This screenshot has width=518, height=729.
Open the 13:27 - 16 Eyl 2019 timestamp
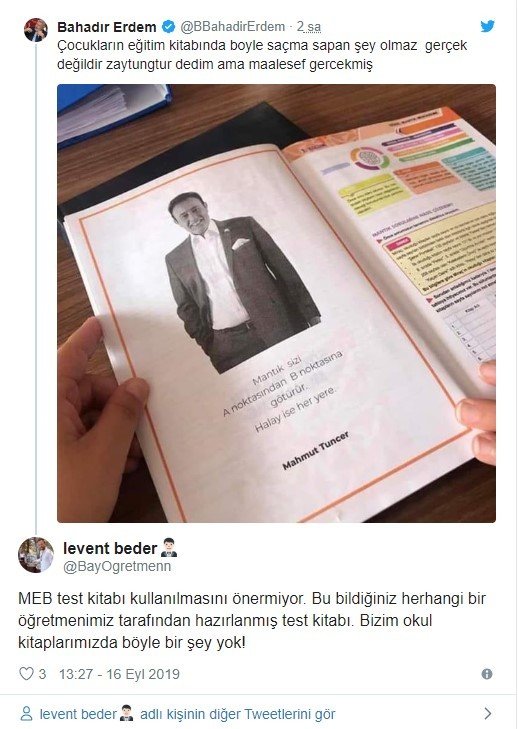119,674
